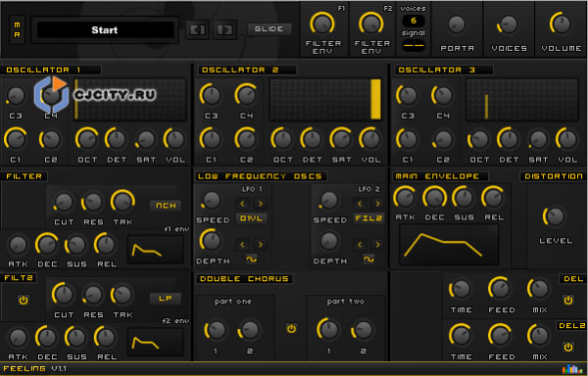Click the Oscillator 2 waveform grid display

[325, 99]
